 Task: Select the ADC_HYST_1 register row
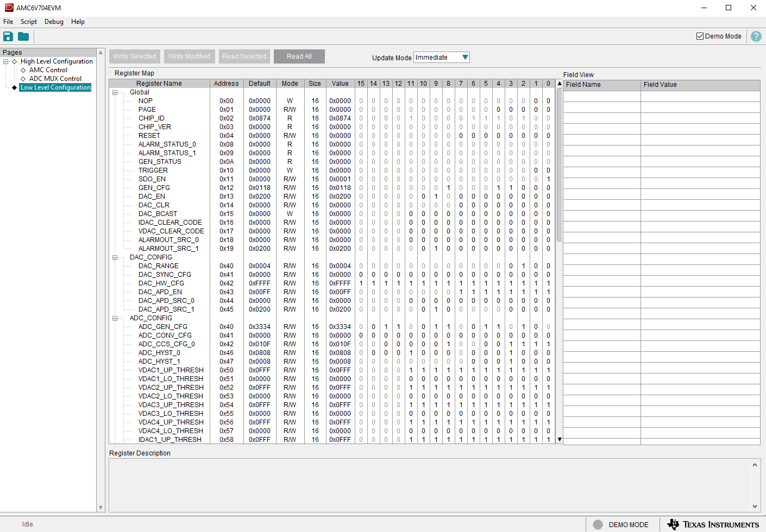pyautogui.click(x=332, y=362)
